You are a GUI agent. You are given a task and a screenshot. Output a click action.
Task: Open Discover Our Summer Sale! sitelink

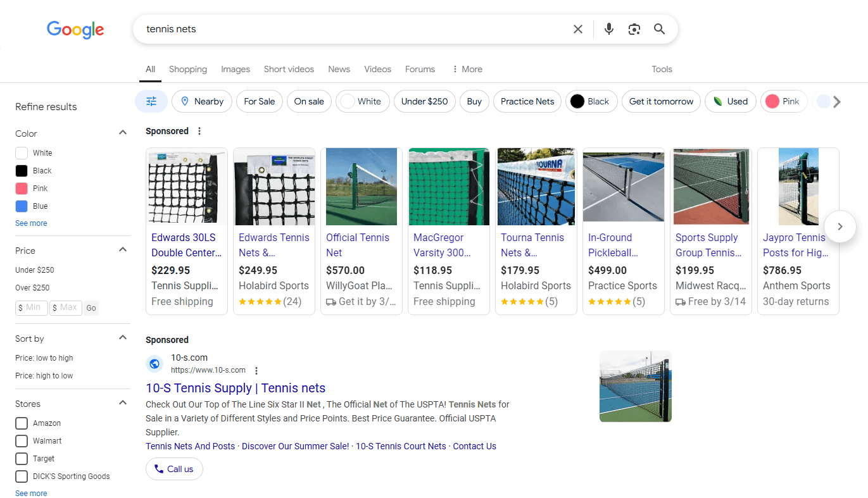pyautogui.click(x=295, y=446)
